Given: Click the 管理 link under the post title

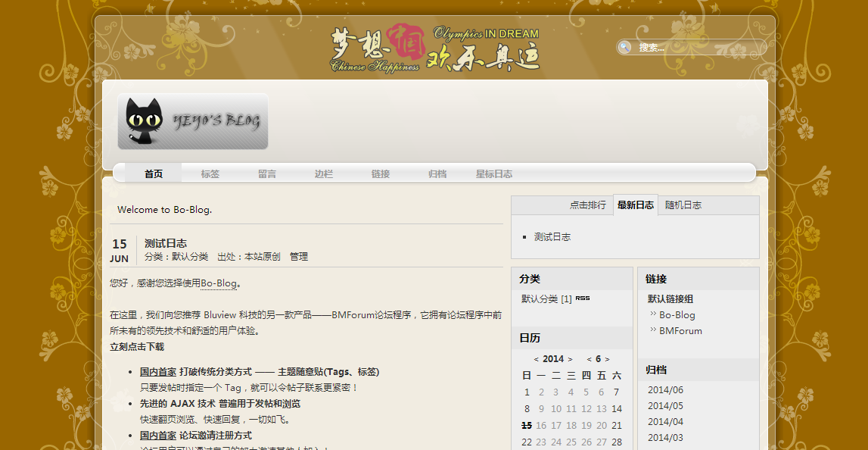Looking at the screenshot, I should (299, 257).
